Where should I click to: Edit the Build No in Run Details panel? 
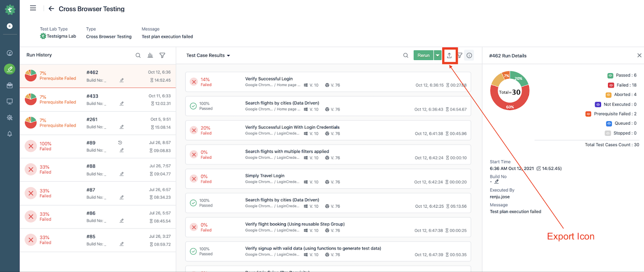[x=497, y=182]
